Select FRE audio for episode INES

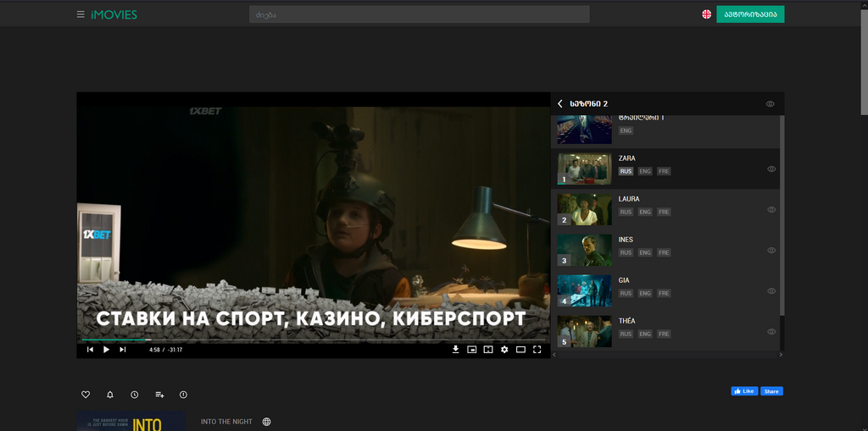click(x=664, y=252)
